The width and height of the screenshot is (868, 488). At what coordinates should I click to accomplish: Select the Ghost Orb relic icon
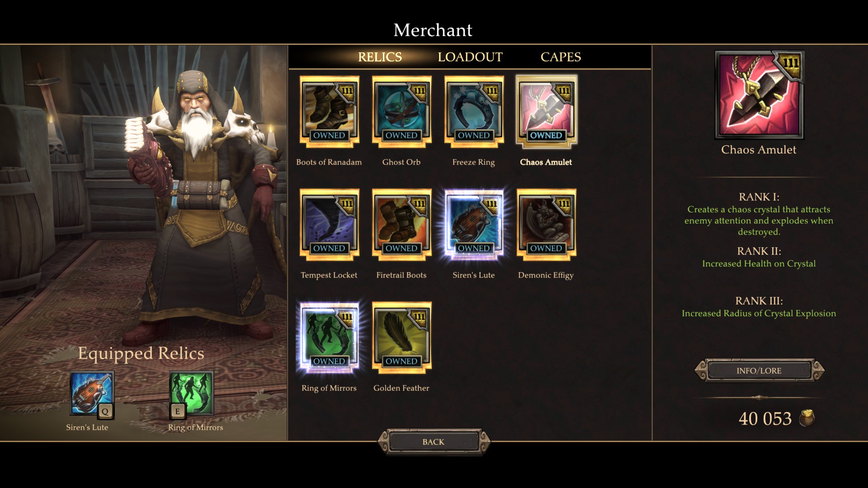(401, 112)
